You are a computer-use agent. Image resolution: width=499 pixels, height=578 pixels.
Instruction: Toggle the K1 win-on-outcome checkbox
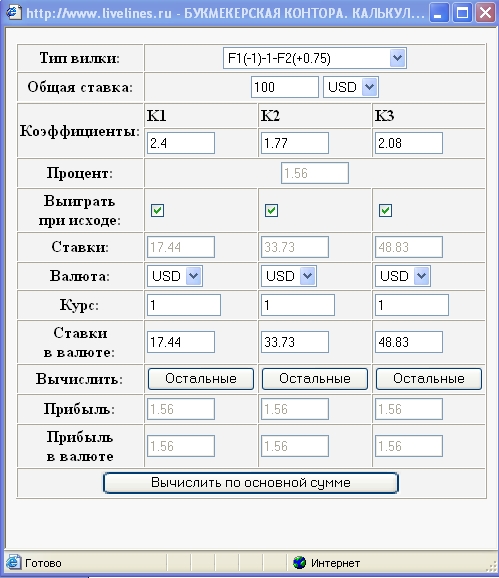pos(157,210)
